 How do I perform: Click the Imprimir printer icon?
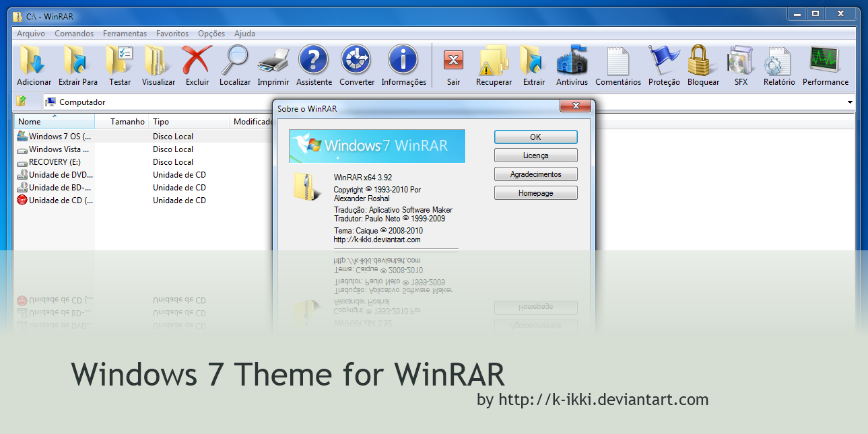pos(273,62)
